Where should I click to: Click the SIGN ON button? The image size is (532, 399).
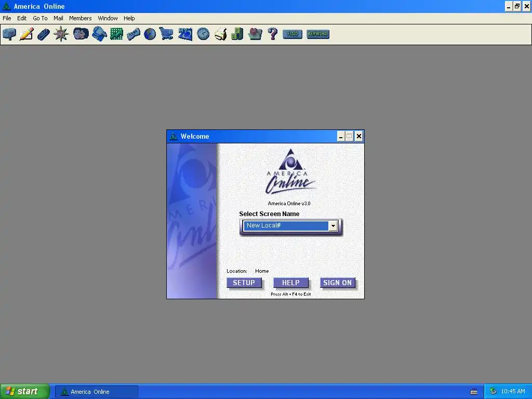tap(337, 283)
